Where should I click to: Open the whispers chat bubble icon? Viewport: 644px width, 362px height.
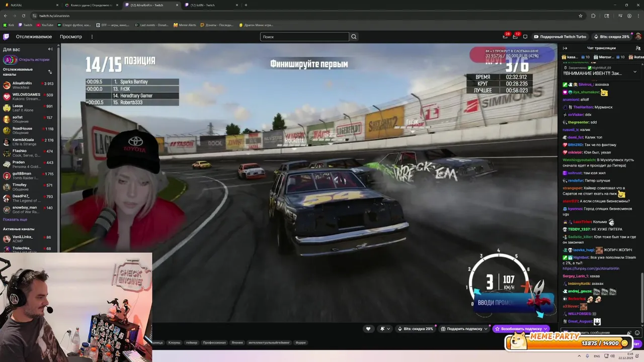[x=525, y=37]
